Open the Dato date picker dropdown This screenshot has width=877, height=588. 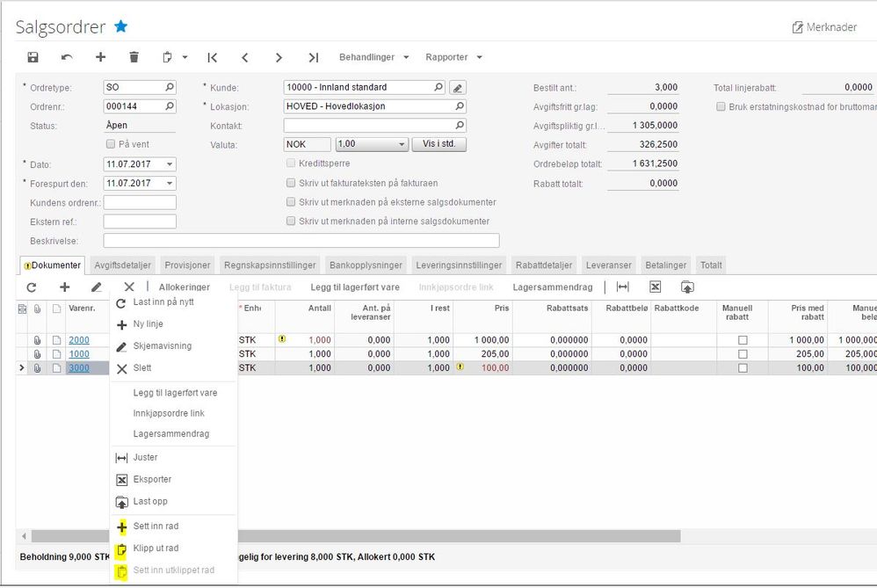(170, 164)
